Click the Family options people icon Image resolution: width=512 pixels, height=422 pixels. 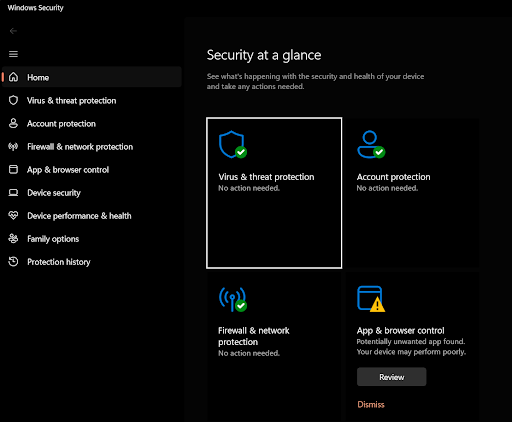pyautogui.click(x=13, y=239)
